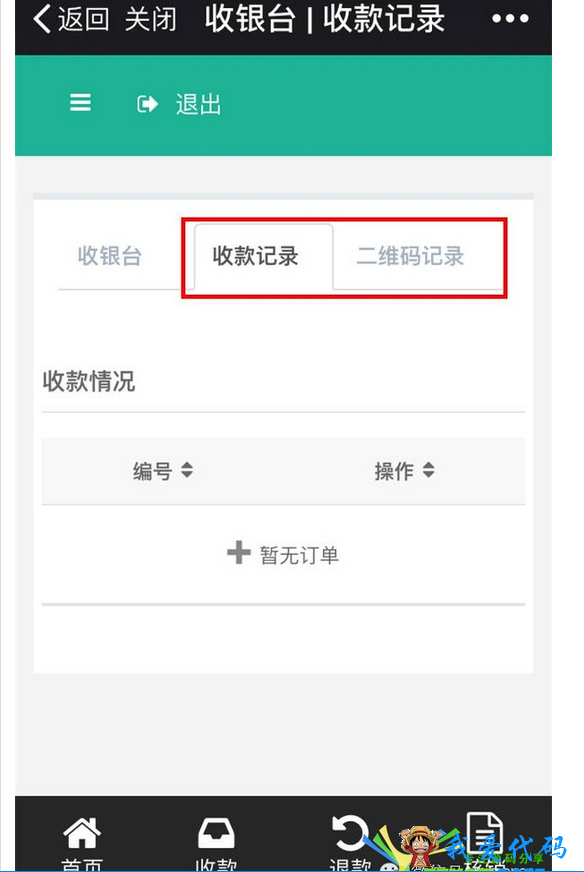Click the logout arrow icon
Image resolution: width=584 pixels, height=872 pixels.
click(x=147, y=104)
